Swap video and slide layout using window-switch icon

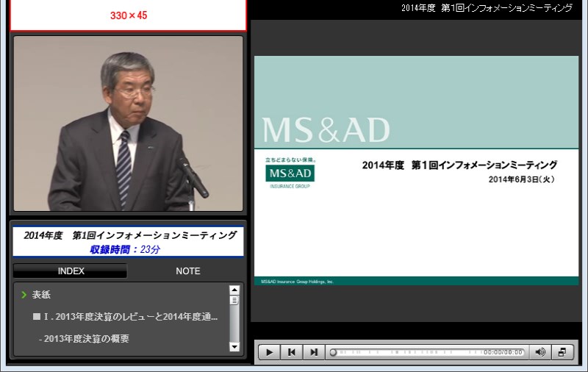[x=562, y=352]
